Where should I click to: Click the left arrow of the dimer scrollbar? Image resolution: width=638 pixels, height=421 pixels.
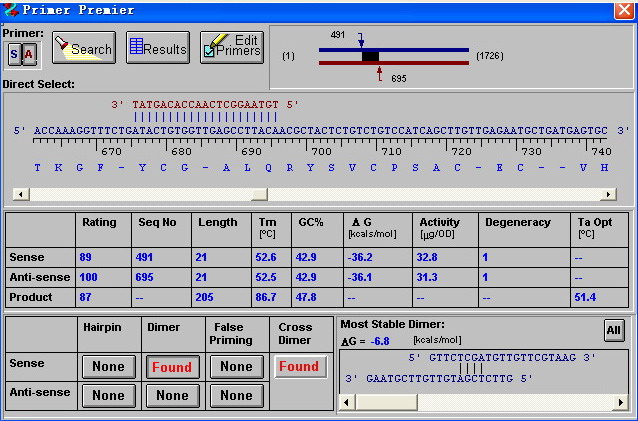coord(347,403)
